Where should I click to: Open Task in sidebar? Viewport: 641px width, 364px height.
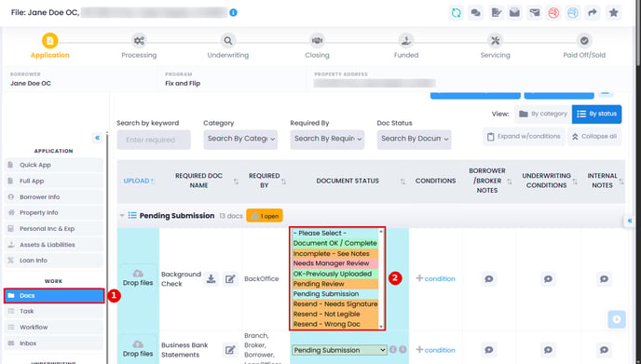pos(53,311)
